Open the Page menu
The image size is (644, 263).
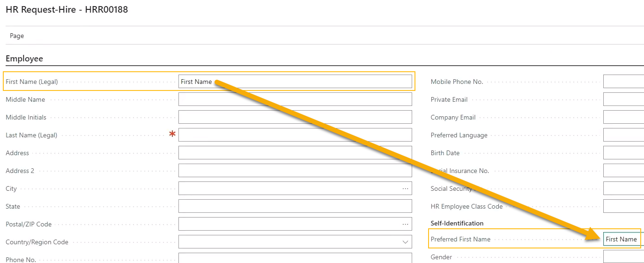click(17, 36)
